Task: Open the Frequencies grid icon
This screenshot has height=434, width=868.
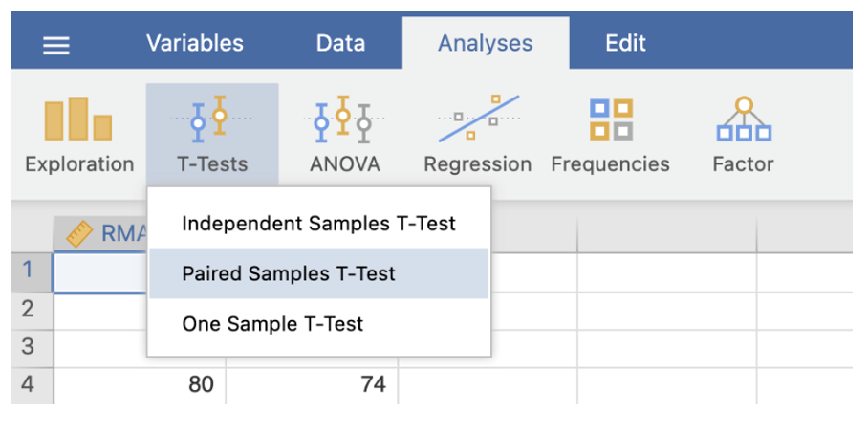Action: pyautogui.click(x=610, y=119)
